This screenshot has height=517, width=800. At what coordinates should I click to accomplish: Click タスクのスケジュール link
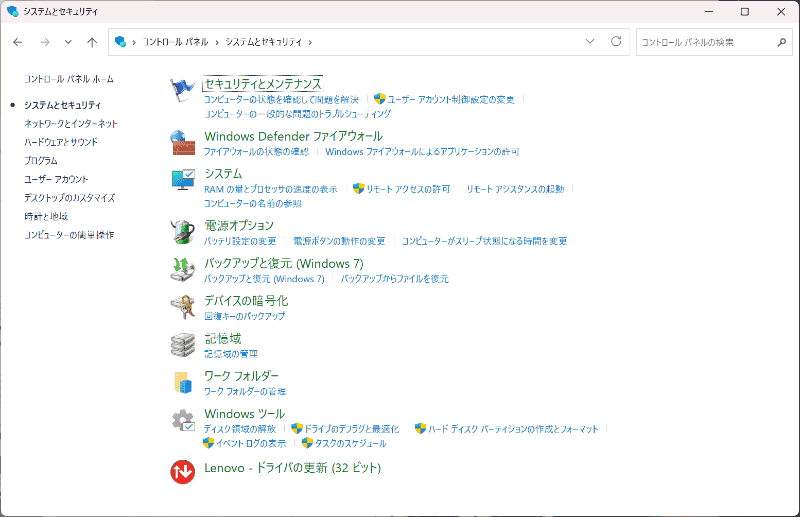click(351, 444)
